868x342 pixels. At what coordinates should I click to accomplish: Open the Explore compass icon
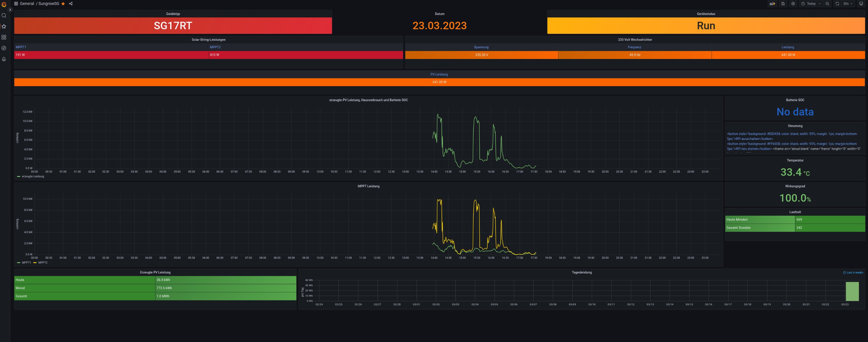pos(4,48)
